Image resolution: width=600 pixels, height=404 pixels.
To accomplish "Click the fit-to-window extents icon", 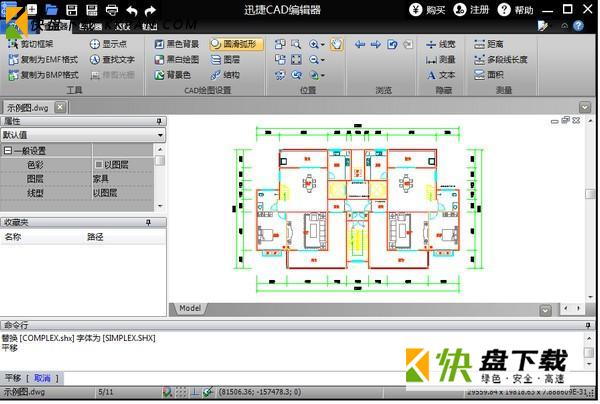I will pos(296,60).
